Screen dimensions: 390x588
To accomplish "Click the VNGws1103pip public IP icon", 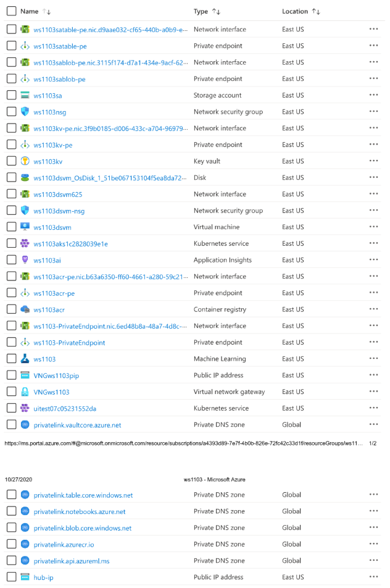I will (x=25, y=375).
